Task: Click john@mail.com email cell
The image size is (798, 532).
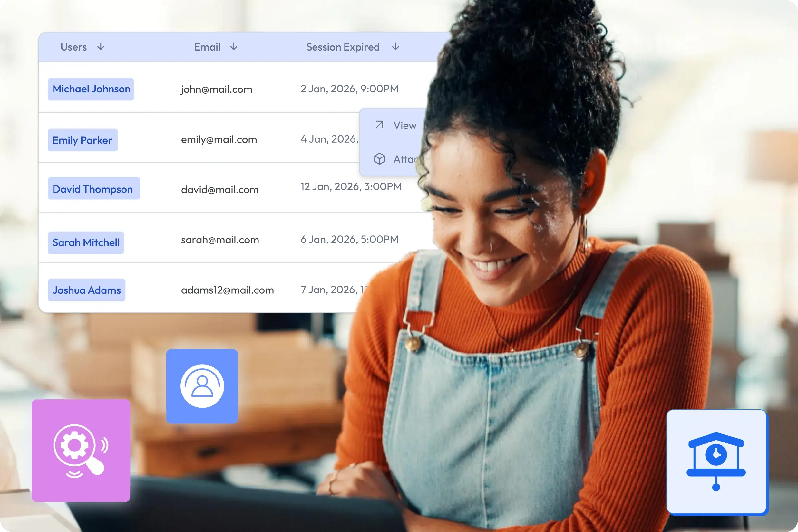Action: [216, 89]
